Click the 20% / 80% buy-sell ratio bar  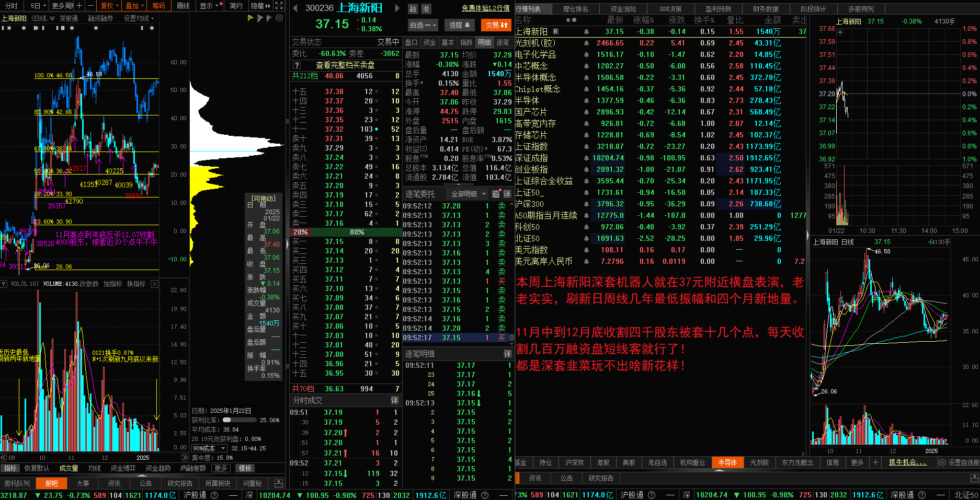point(346,232)
